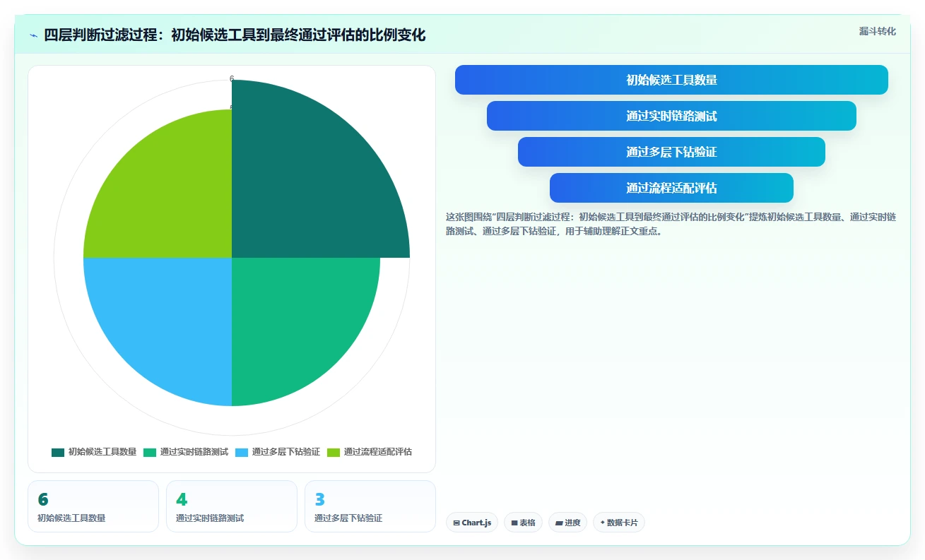
Task: Toggle the 初始候选工具数量 legend swatch
Action: 58,452
